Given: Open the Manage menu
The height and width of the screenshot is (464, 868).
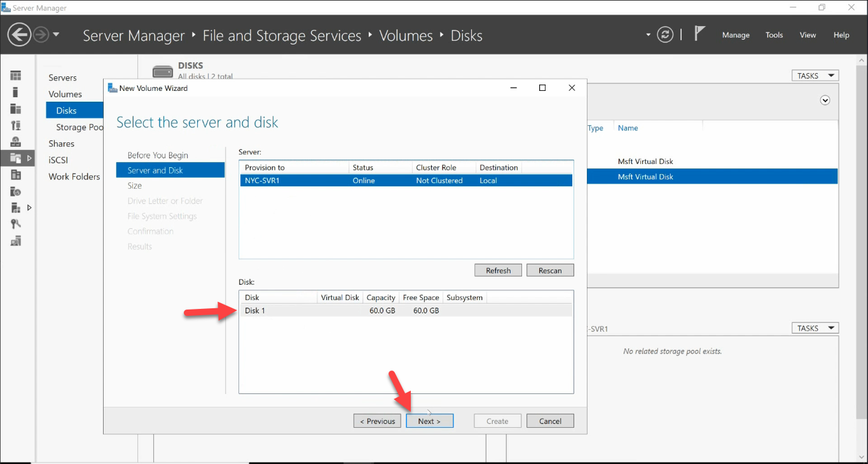Looking at the screenshot, I should (736, 35).
